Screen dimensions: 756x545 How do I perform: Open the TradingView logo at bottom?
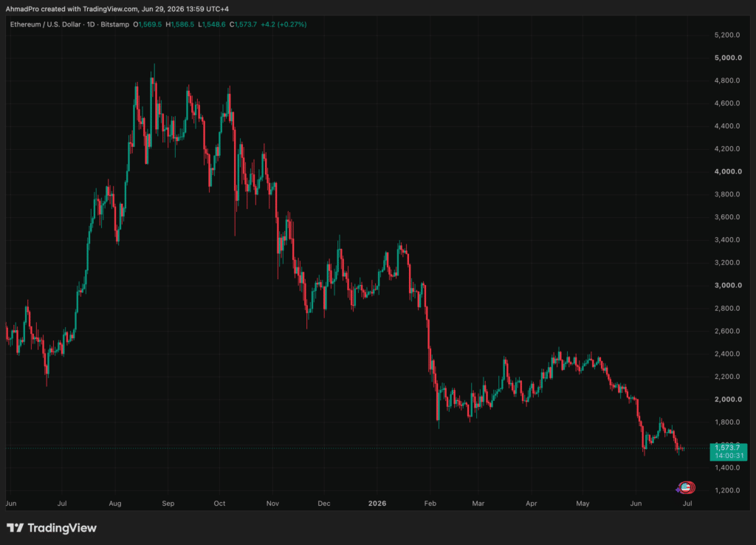point(52,528)
